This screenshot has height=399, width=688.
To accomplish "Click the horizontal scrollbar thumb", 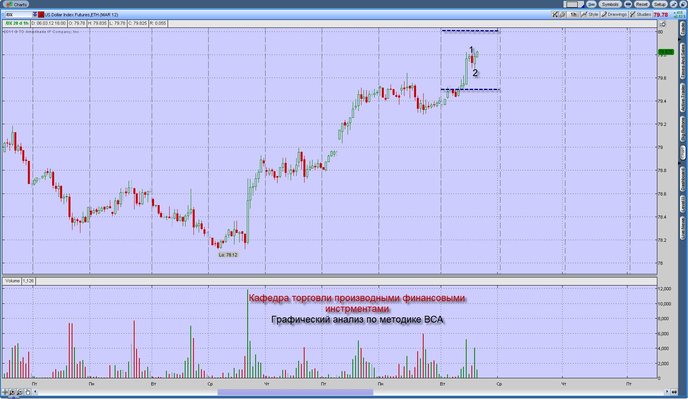I will [x=295, y=392].
